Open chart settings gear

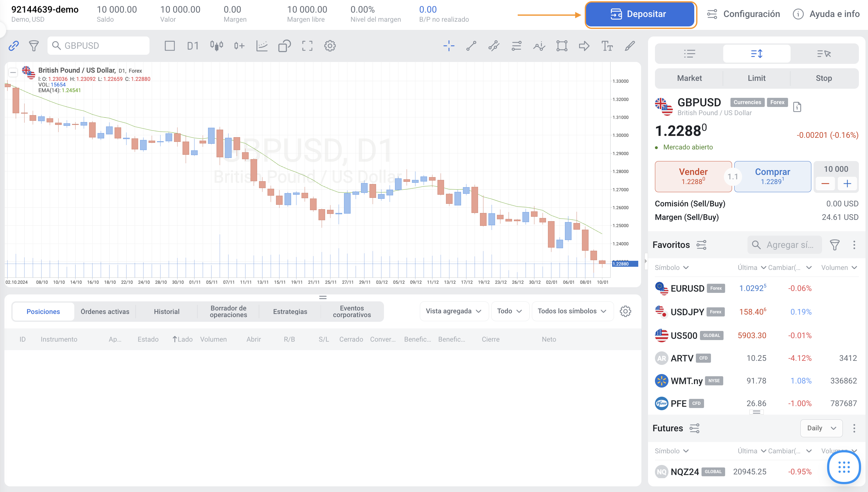tap(330, 46)
